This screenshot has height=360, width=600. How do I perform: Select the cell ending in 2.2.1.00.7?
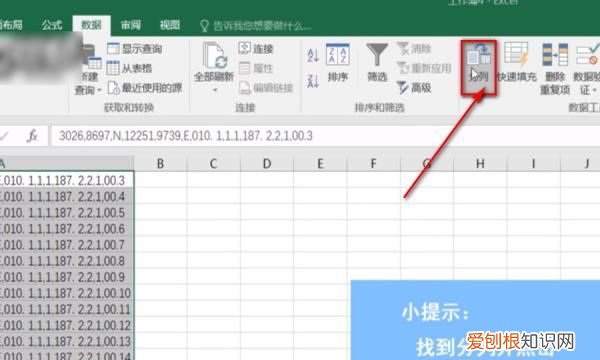coord(67,244)
